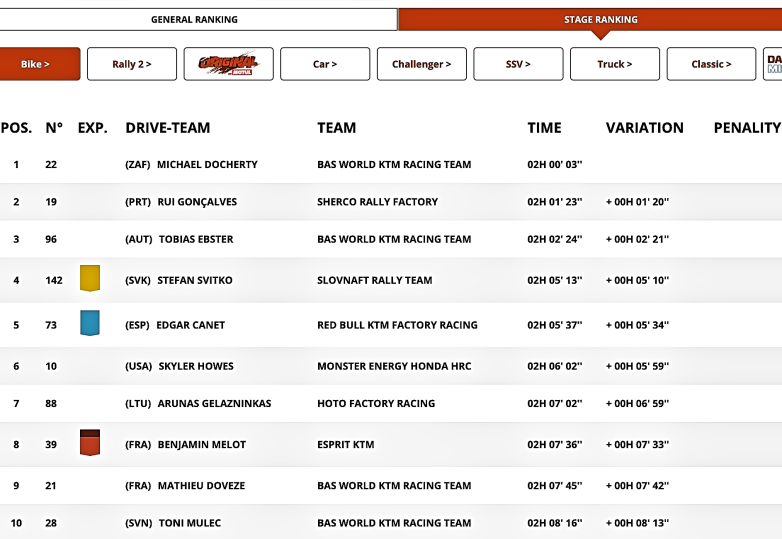Viewport: 782px width, 539px height.
Task: Click the blue badge beside Edgar Canet
Action: (x=90, y=323)
